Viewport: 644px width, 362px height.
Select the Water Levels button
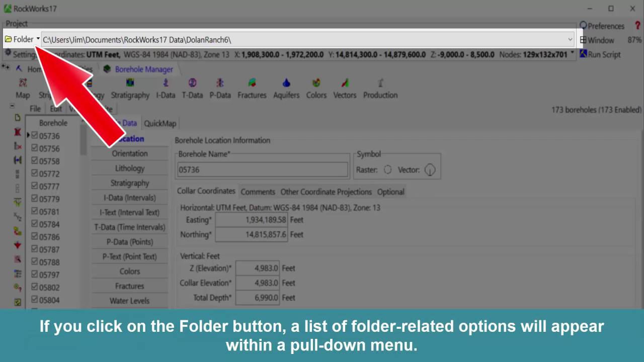130,301
